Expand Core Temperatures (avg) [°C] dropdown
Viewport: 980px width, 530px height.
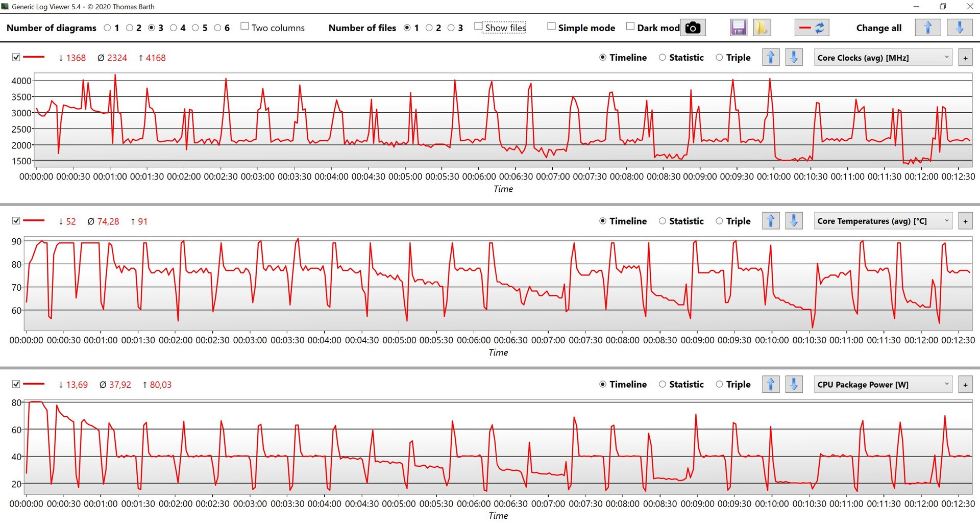pos(883,221)
